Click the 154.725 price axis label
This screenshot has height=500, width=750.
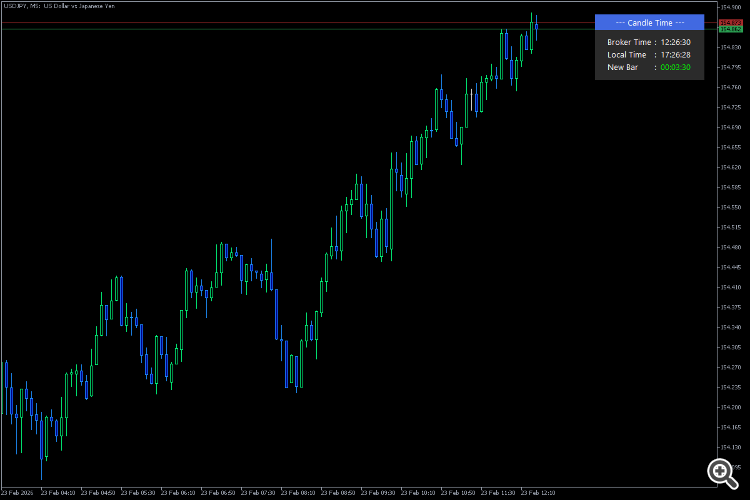pyautogui.click(x=730, y=107)
